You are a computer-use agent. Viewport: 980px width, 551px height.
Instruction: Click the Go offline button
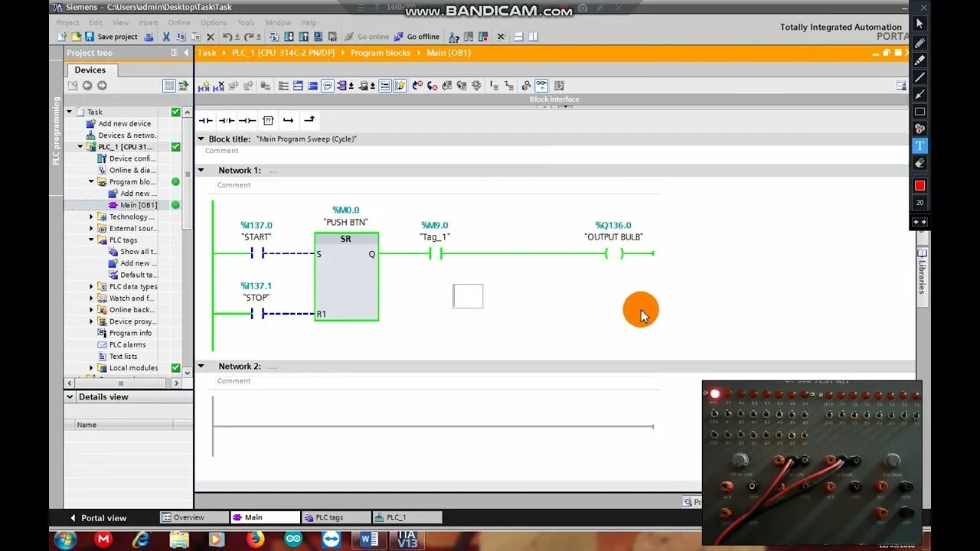(x=416, y=37)
